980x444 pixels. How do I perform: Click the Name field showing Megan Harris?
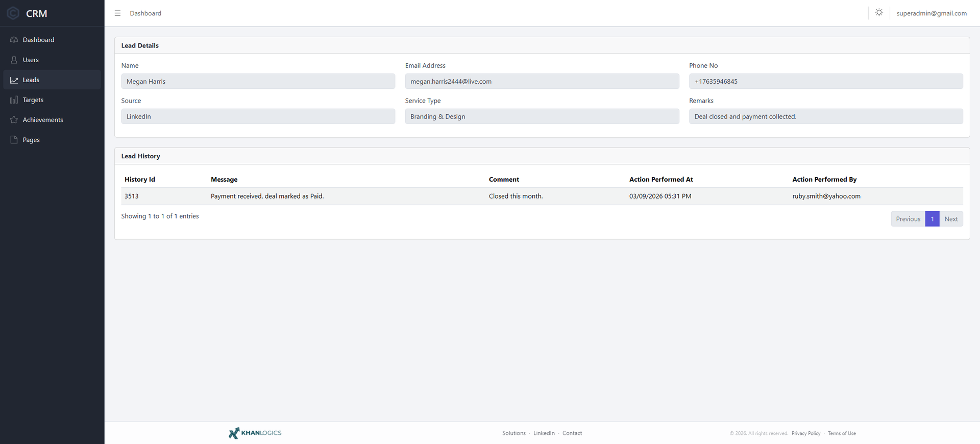[x=258, y=81]
